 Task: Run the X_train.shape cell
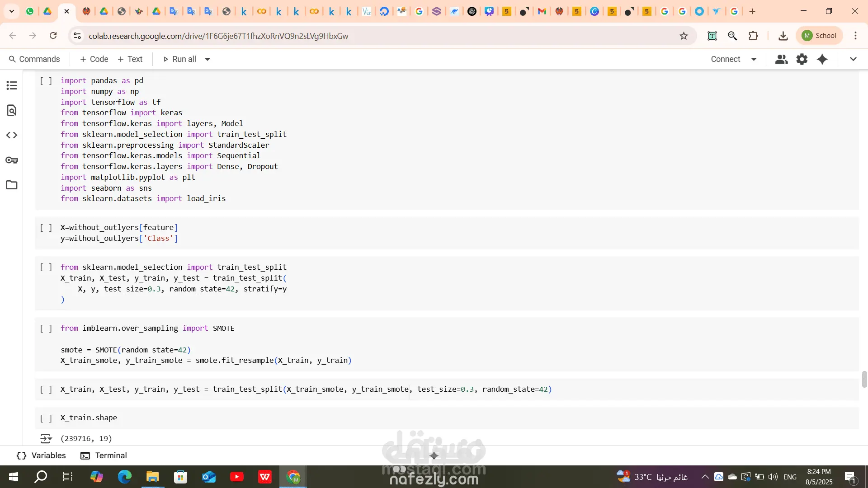coord(46,418)
